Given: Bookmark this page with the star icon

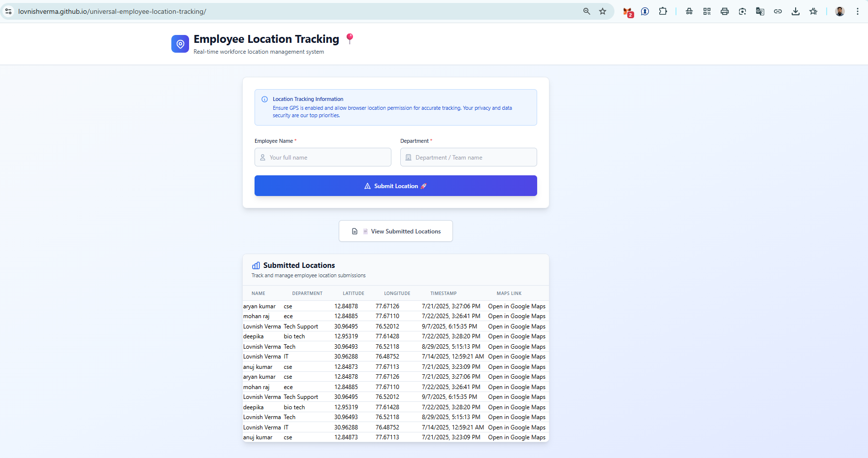Looking at the screenshot, I should coord(603,11).
